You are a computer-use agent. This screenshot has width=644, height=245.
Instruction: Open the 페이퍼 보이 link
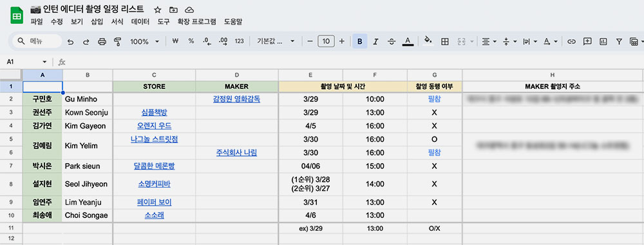click(154, 202)
